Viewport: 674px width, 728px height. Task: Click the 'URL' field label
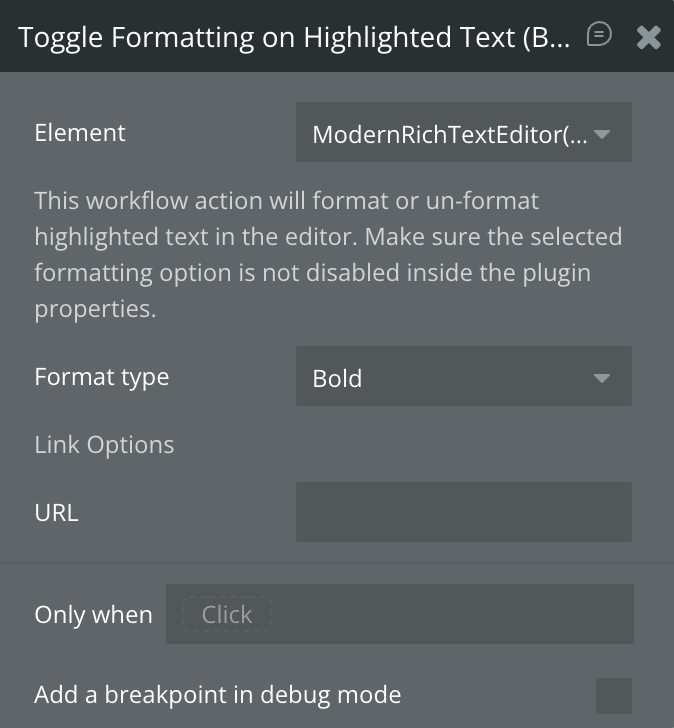(56, 512)
